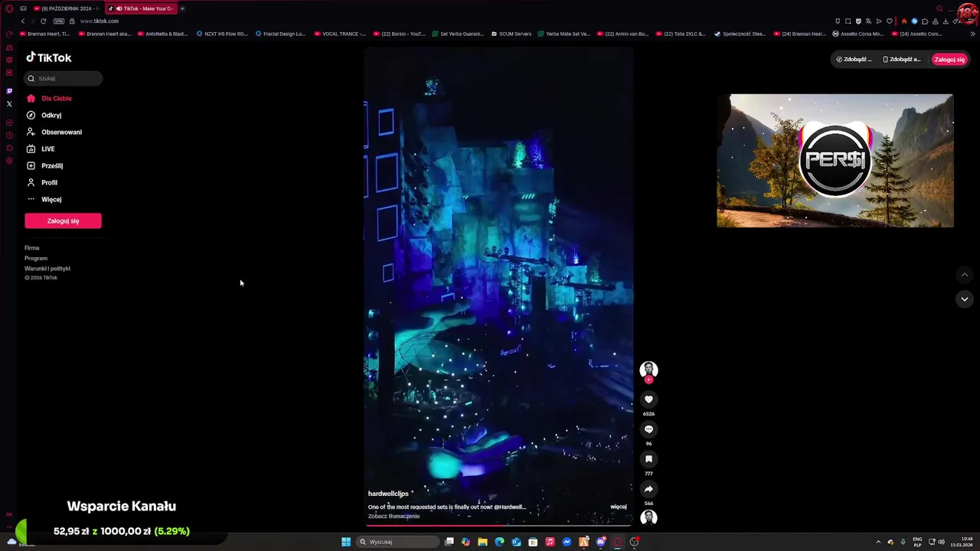Image resolution: width=980 pixels, height=551 pixels.
Task: Reload the TikTok page
Action: coord(43,21)
